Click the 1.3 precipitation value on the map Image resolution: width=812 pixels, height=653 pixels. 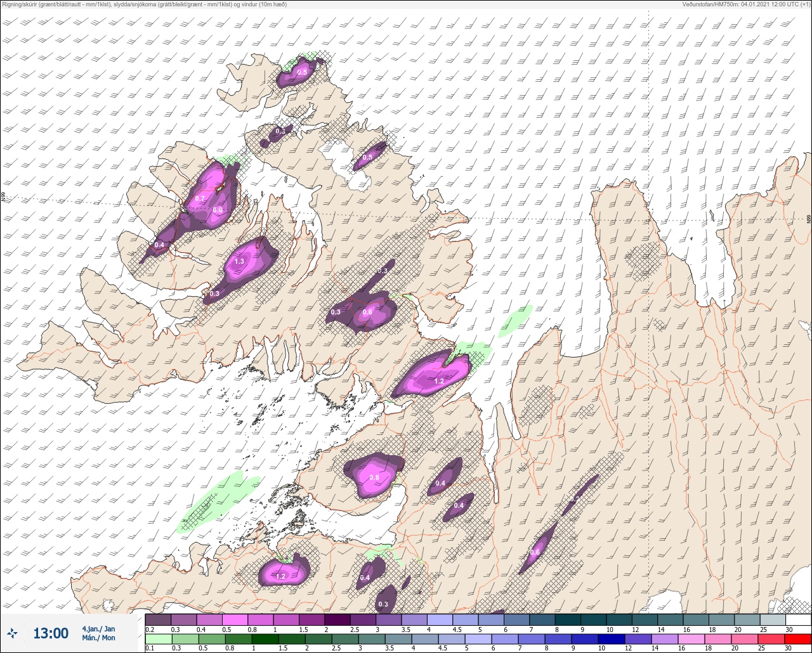pos(239,261)
